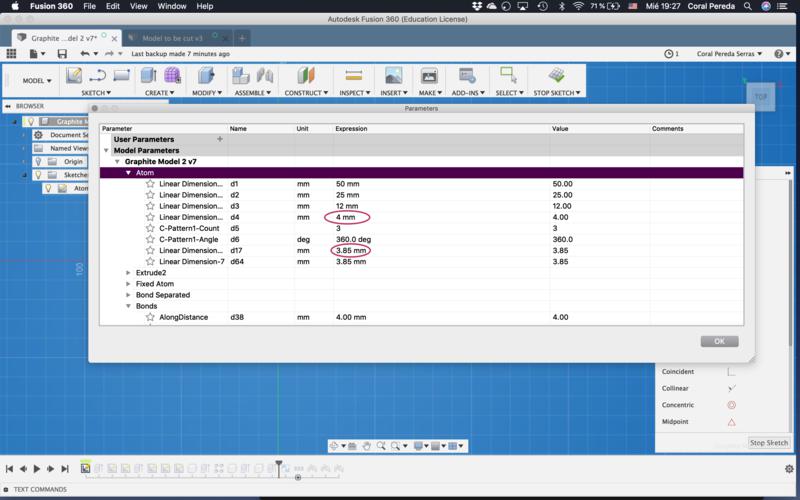Click the Scripts icon above Add-Ins
Image resolution: width=800 pixels, height=500 pixels.
point(467,76)
